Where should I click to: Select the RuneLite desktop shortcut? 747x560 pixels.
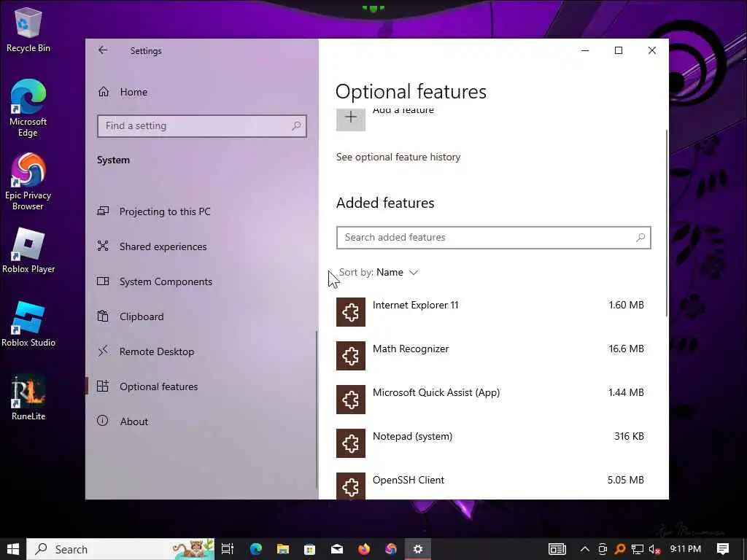28,397
